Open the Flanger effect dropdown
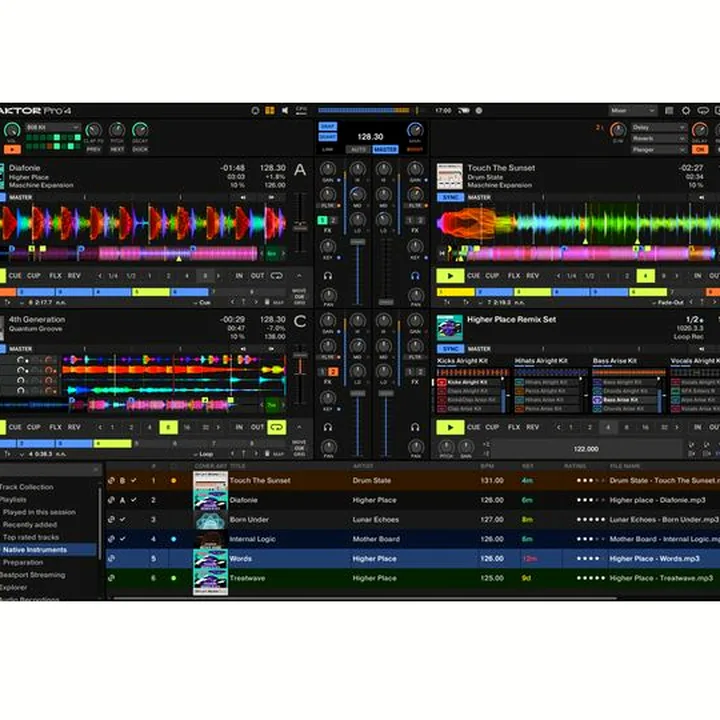This screenshot has height=720, width=720. [658, 149]
